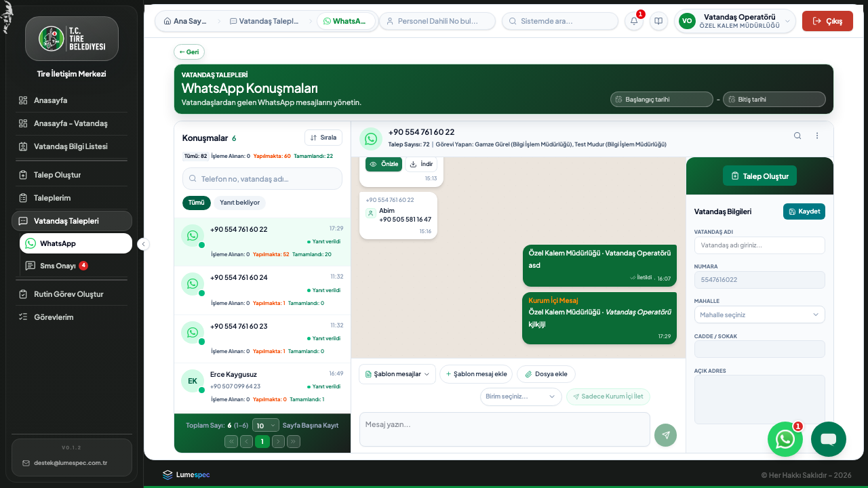
Task: Go to the first page of conversations
Action: tap(231, 441)
